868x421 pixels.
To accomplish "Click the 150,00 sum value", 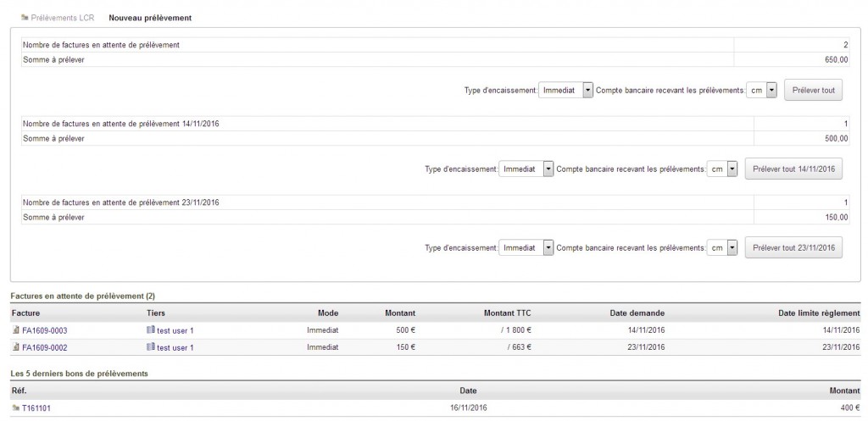I will tap(837, 218).
